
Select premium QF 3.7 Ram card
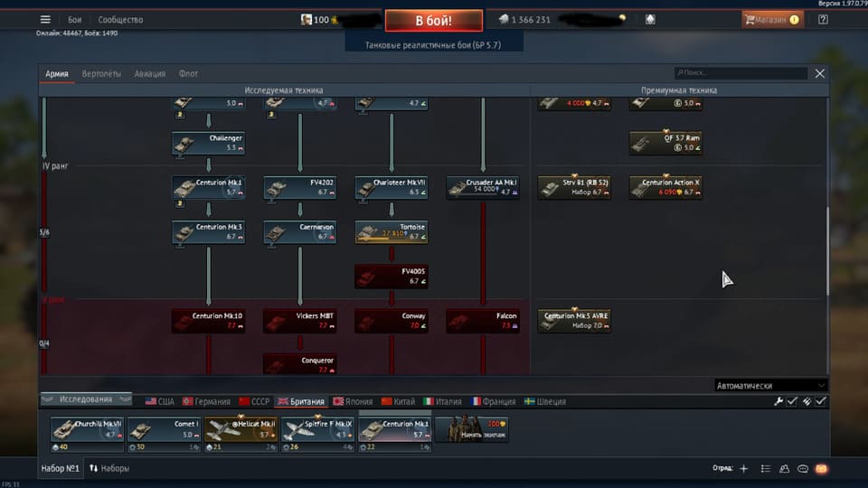665,143
